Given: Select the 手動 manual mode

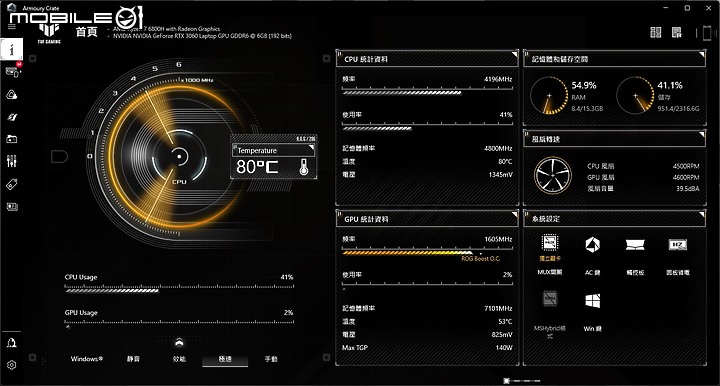Looking at the screenshot, I should [x=271, y=359].
